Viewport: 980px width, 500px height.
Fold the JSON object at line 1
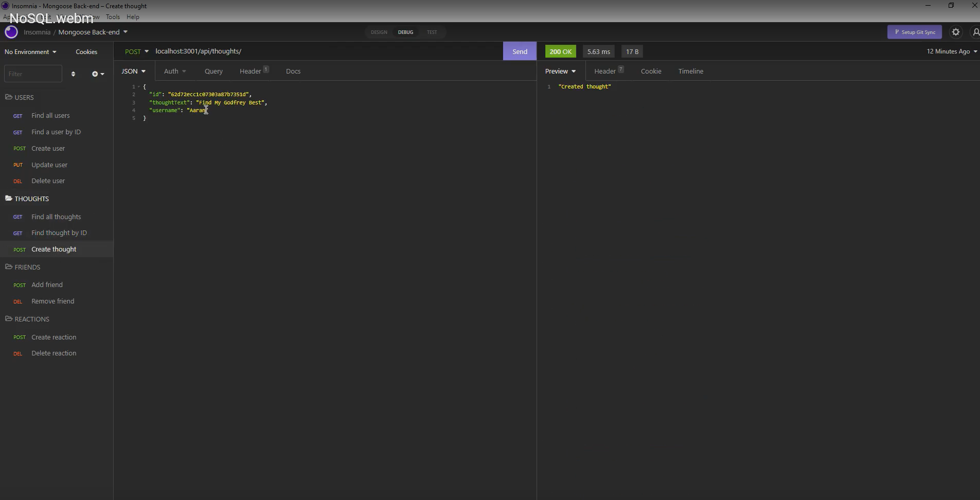pyautogui.click(x=139, y=86)
